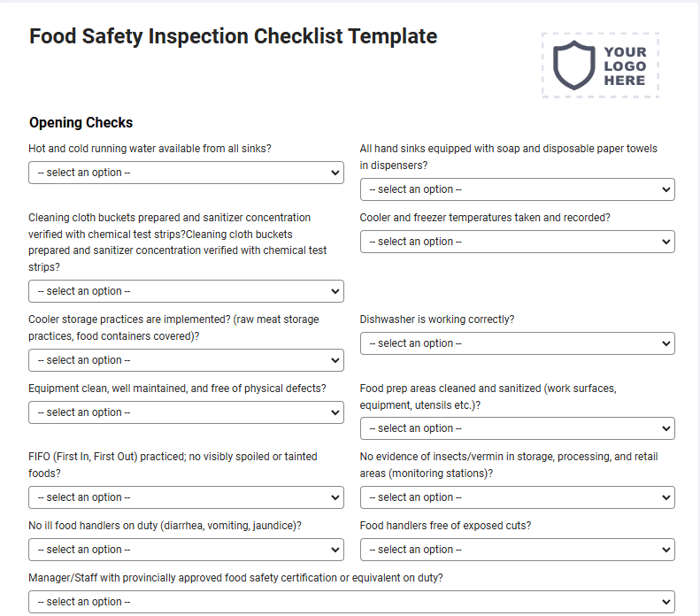The width and height of the screenshot is (700, 616).
Task: Click the 'Dishwasher is working correctly?' label
Action: [x=437, y=320]
